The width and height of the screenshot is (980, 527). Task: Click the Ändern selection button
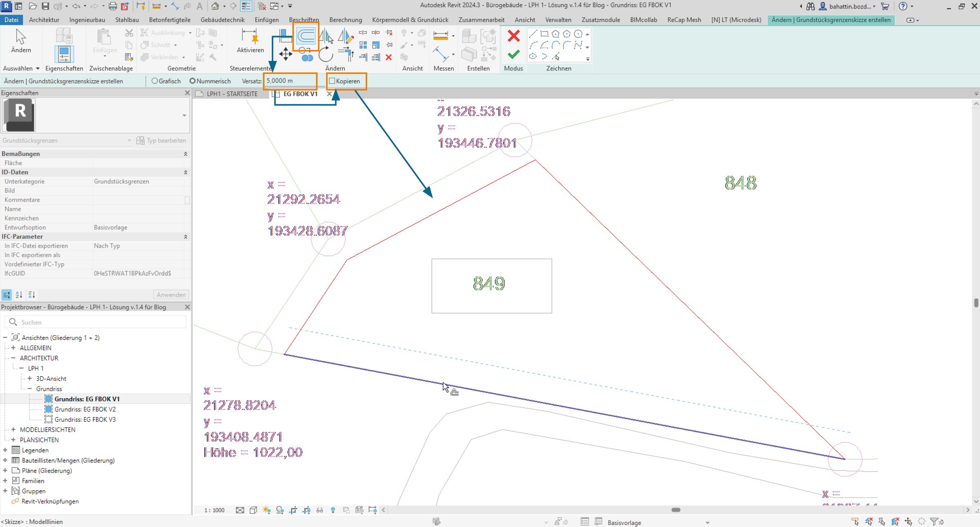coord(21,40)
